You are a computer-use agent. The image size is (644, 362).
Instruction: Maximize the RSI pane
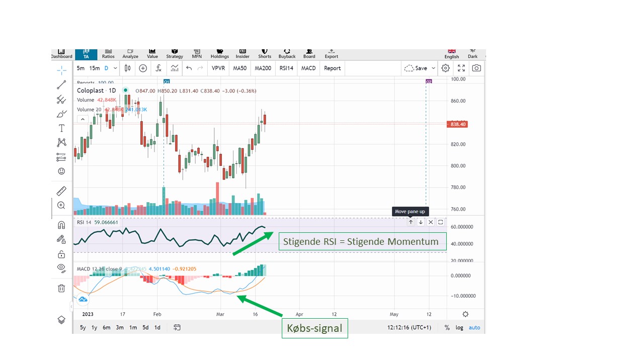(x=441, y=222)
